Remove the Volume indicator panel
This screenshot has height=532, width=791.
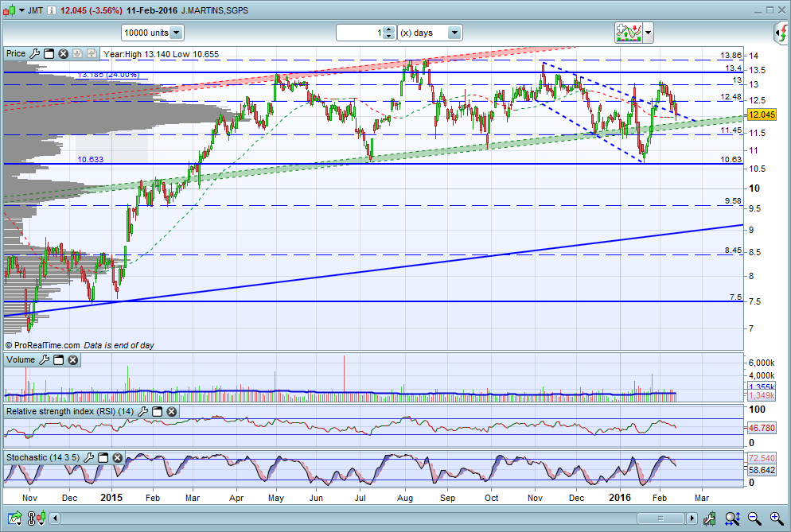point(72,359)
